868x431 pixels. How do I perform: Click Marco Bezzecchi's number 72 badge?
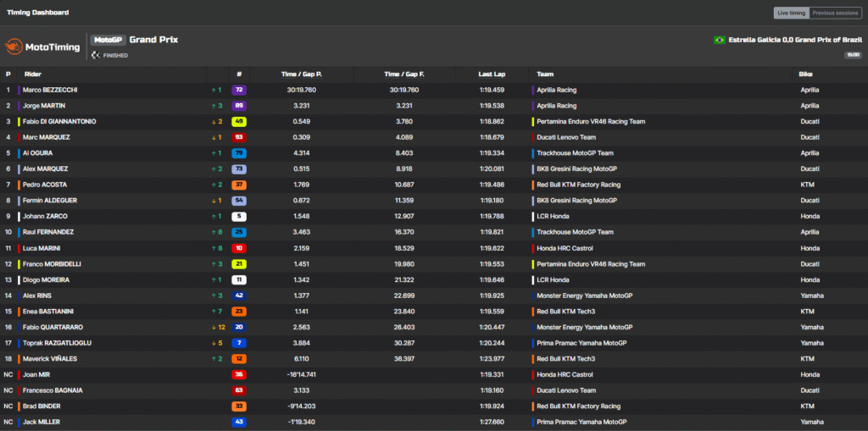click(x=239, y=90)
